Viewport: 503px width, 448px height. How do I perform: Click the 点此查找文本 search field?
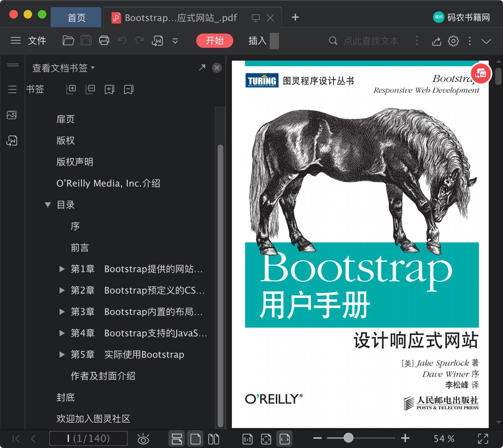pyautogui.click(x=371, y=41)
